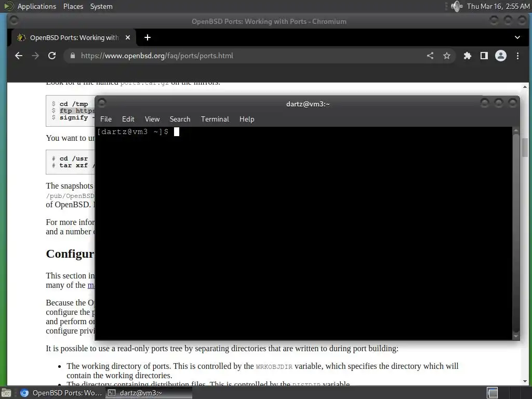Viewport: 532px width, 399px height.
Task: Go forward in Chromium browser
Action: 35,56
